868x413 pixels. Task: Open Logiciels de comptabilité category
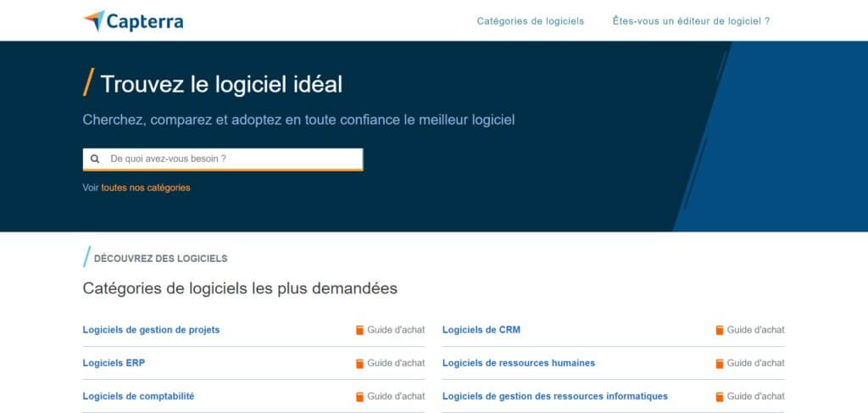pos(138,396)
